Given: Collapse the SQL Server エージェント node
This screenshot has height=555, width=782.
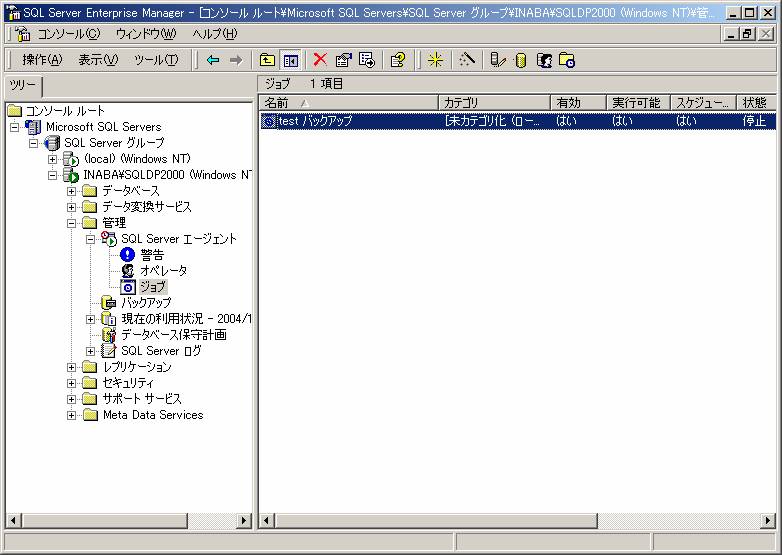Looking at the screenshot, I should pyautogui.click(x=90, y=239).
